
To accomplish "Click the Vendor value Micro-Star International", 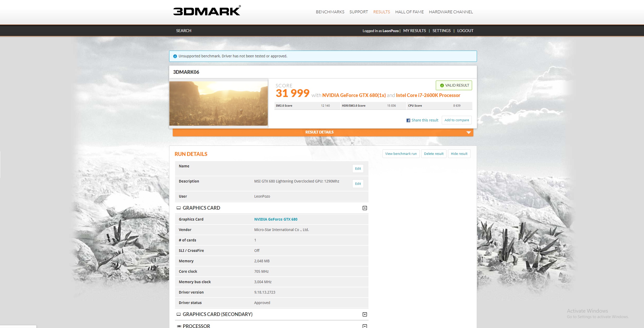I will [281, 230].
